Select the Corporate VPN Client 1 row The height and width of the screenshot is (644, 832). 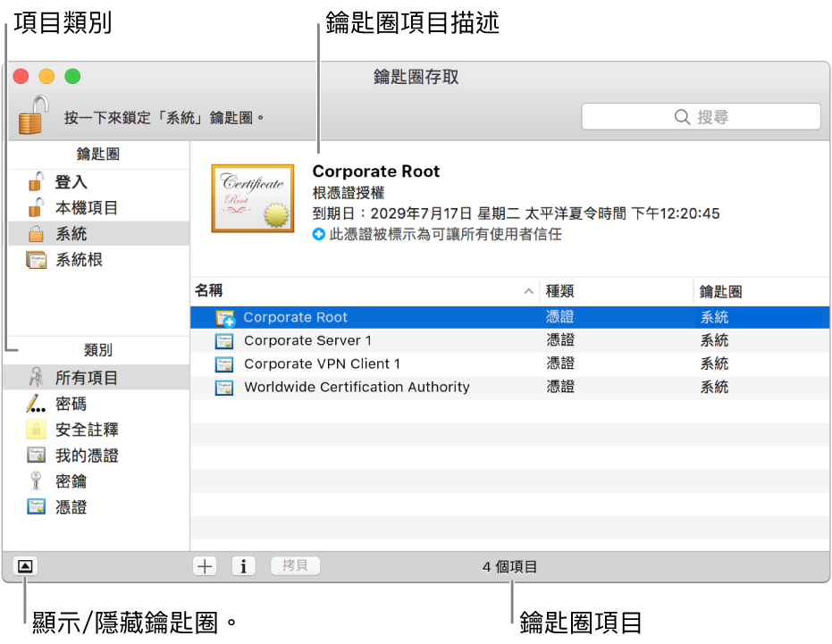[510, 364]
